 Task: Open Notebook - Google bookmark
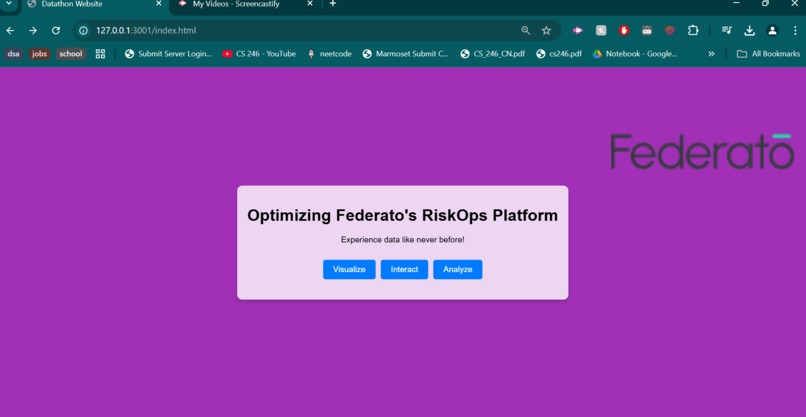point(635,53)
